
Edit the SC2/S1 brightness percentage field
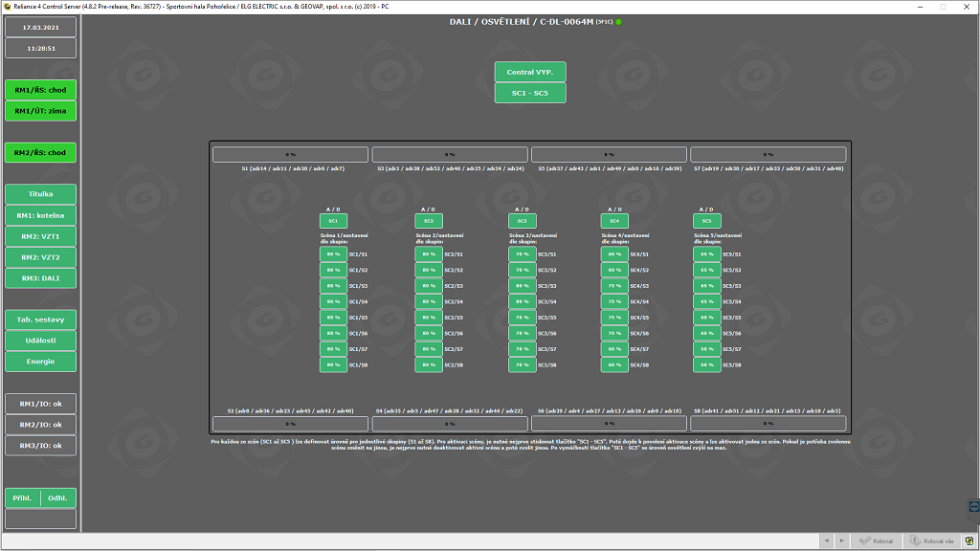coord(427,254)
